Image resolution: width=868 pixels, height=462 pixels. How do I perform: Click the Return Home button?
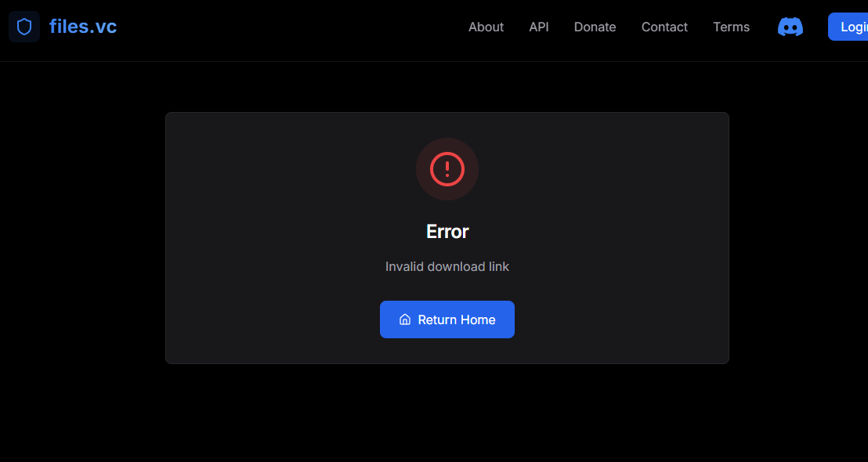coord(456,319)
